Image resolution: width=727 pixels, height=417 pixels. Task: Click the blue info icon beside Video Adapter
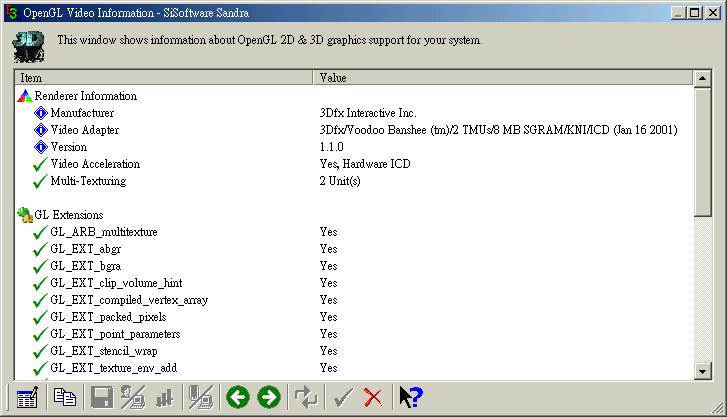[41, 130]
